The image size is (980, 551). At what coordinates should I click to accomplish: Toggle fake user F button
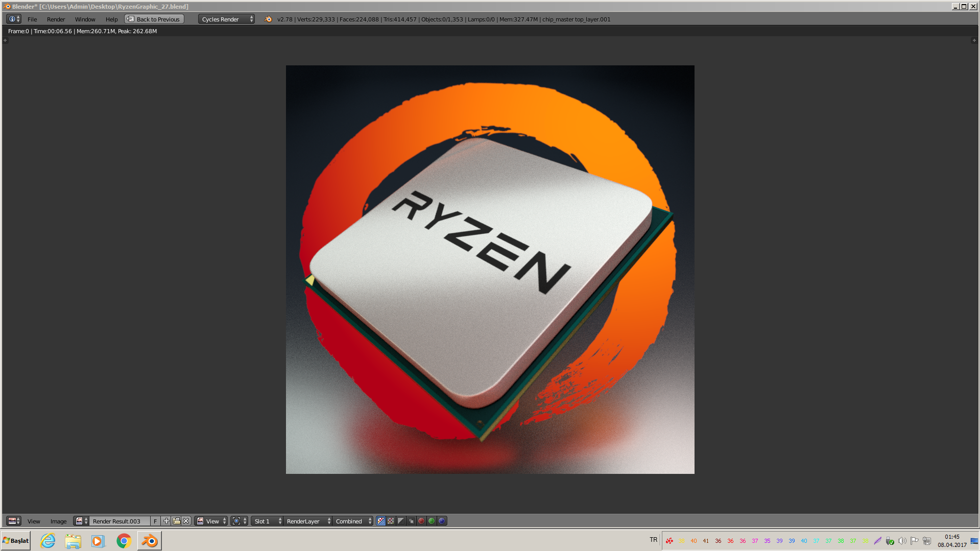pos(155,521)
